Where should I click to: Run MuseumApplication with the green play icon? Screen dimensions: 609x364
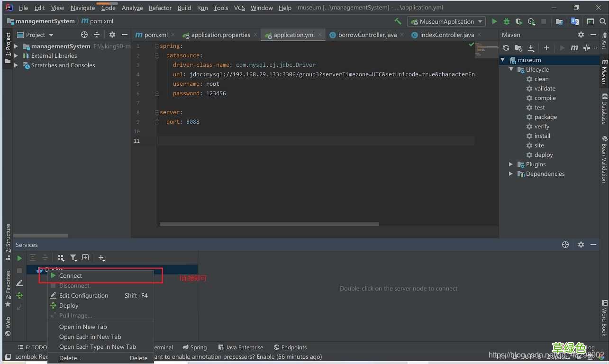click(494, 21)
